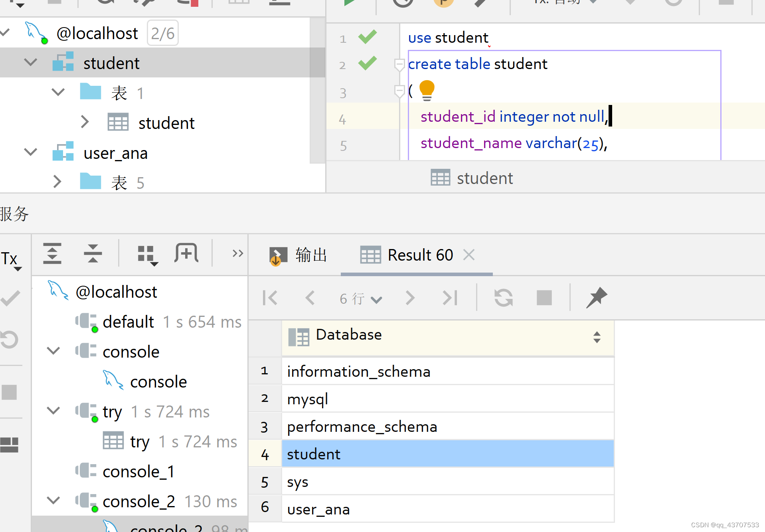Click the database tree vertical scrollbar
The image size is (765, 532).
point(317,90)
